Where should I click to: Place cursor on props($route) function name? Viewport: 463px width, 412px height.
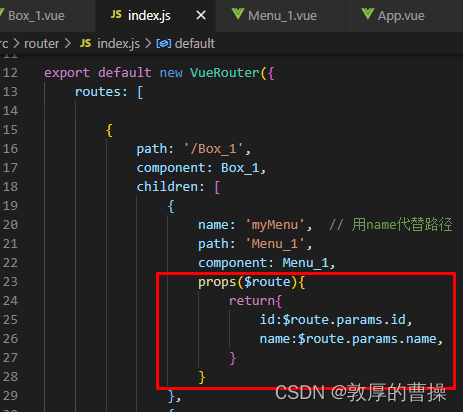[217, 282]
